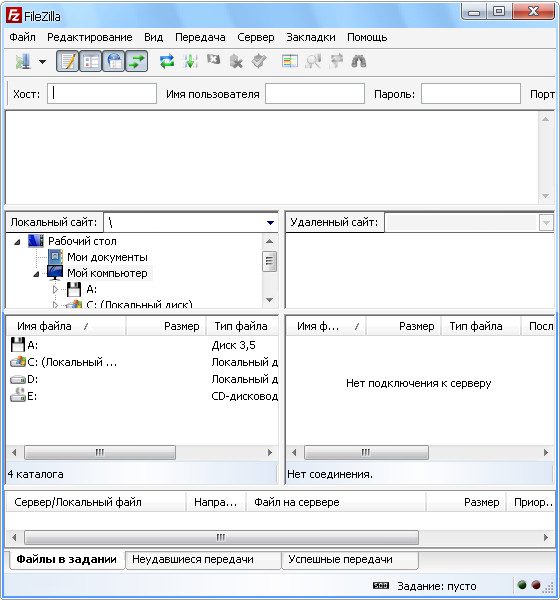
Task: Open directory listing filters icon
Action: coord(290,61)
